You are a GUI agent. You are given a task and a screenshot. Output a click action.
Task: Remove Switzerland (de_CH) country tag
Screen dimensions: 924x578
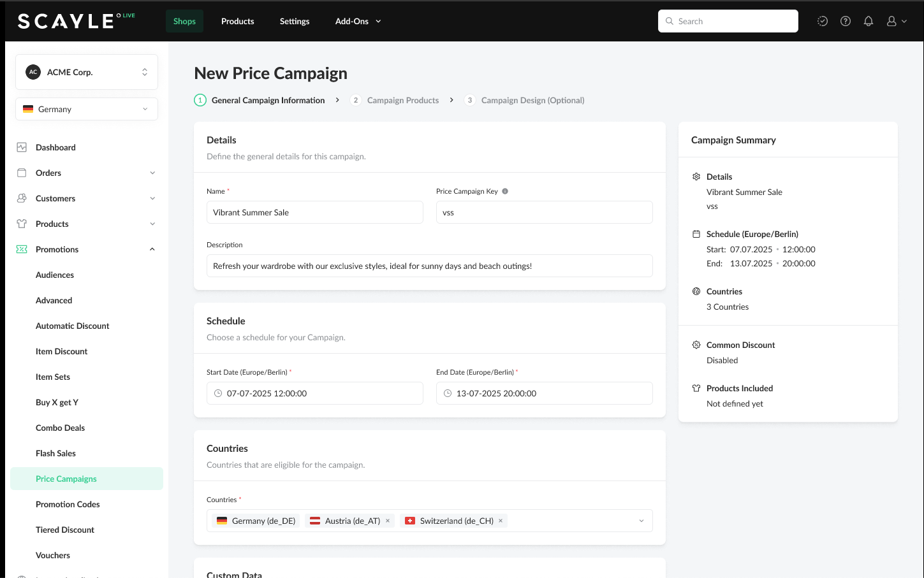(x=501, y=521)
